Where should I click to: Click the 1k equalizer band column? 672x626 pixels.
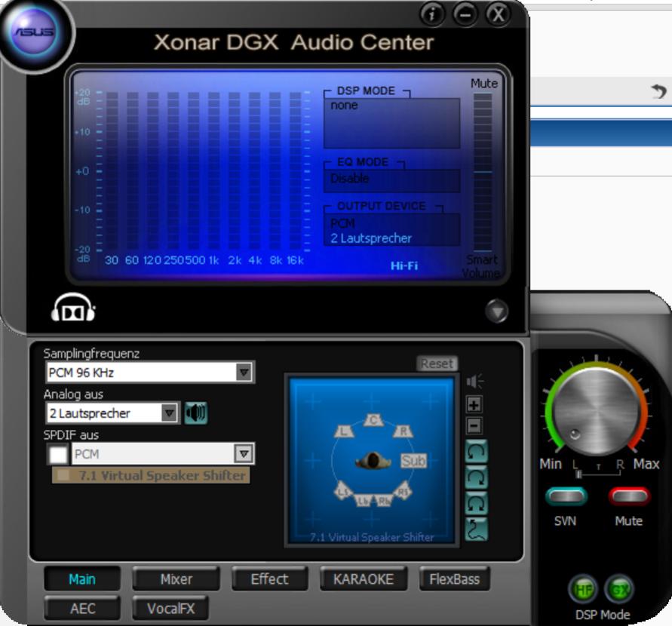[214, 170]
